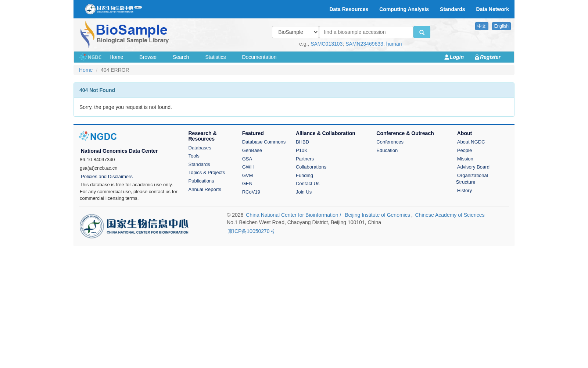The image size is (588, 368).
Task: Open Partners link
Action: [x=305, y=159]
